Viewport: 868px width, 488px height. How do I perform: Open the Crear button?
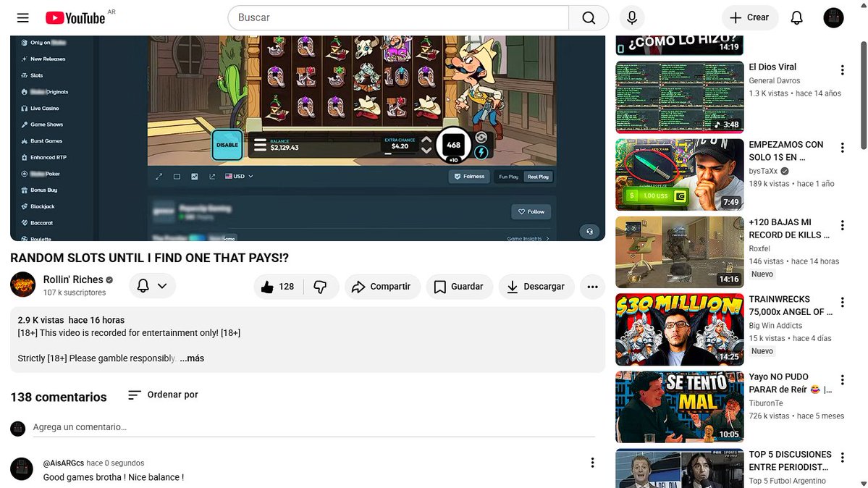pyautogui.click(x=749, y=17)
